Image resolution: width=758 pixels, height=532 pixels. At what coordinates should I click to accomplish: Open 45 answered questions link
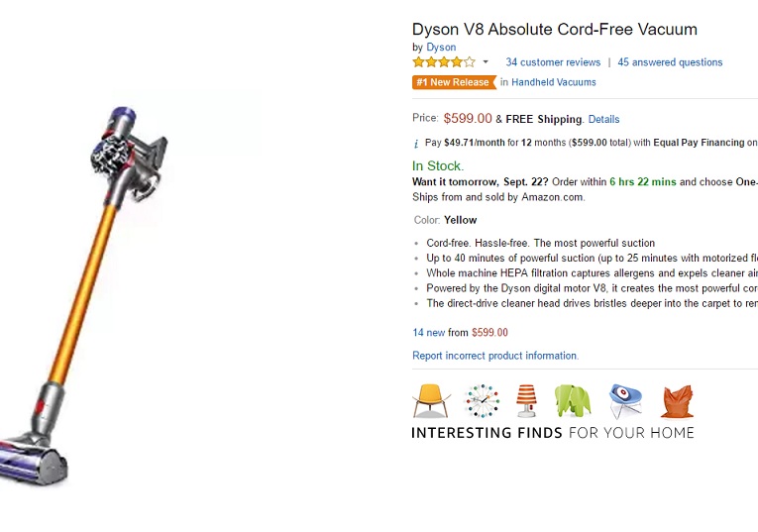point(670,62)
